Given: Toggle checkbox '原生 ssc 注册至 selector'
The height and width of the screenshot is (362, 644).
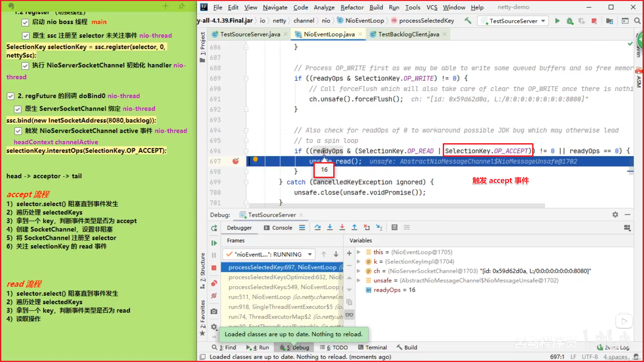Looking at the screenshot, I should 25,36.
